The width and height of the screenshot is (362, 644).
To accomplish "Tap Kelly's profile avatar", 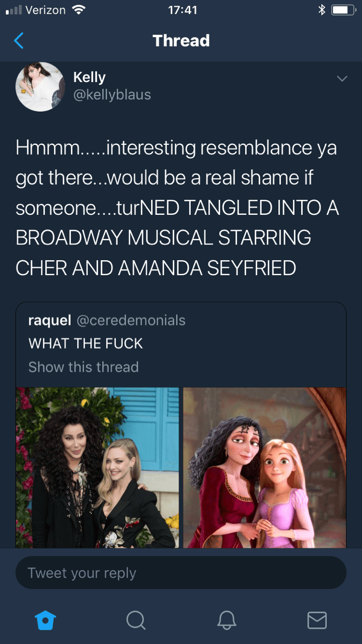I will click(x=40, y=87).
